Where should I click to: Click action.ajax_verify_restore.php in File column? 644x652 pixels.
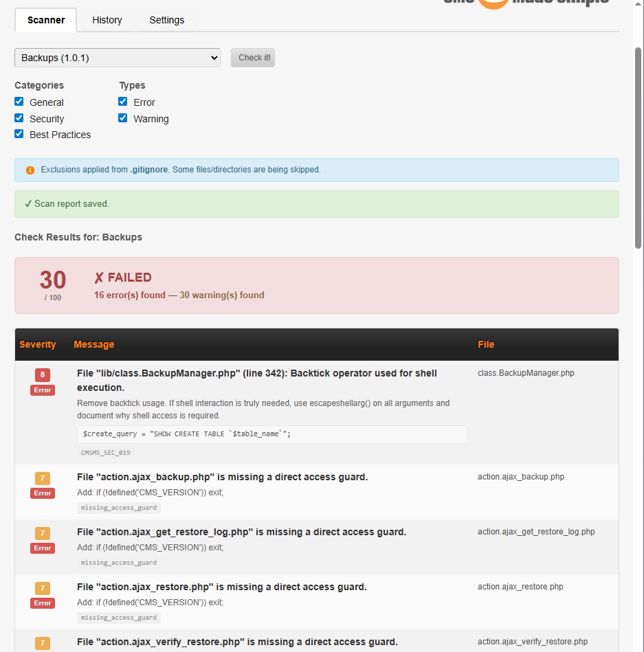tap(533, 642)
